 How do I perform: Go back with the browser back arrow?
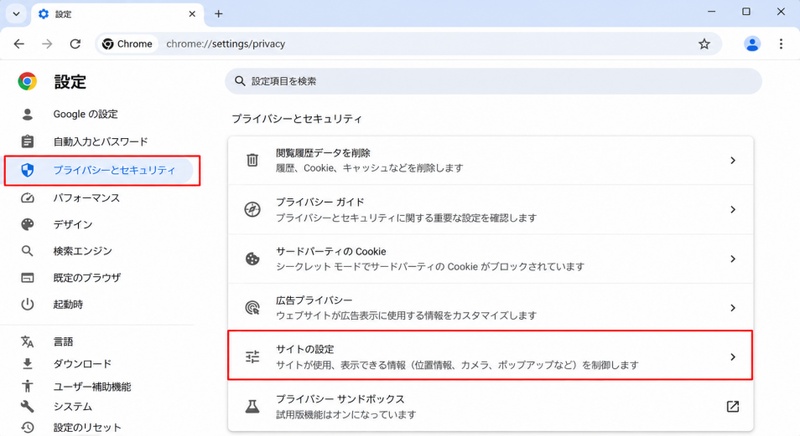(x=19, y=44)
